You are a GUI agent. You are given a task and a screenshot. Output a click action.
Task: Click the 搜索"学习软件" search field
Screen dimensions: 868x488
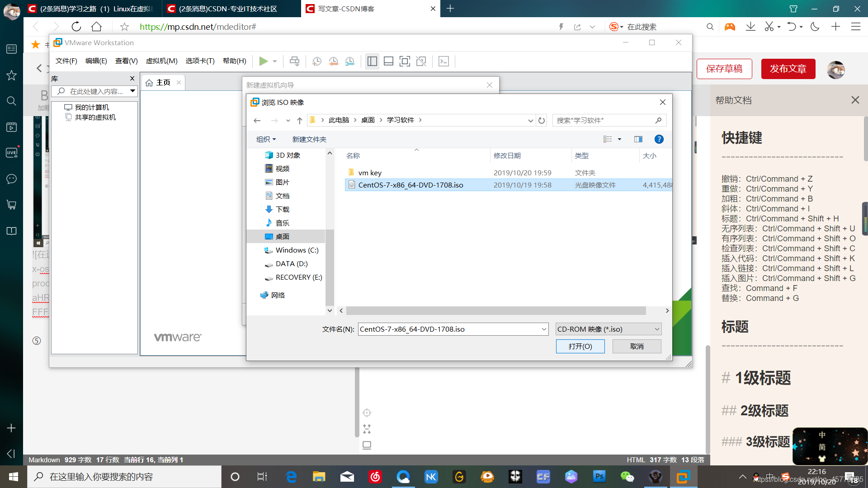[609, 120]
